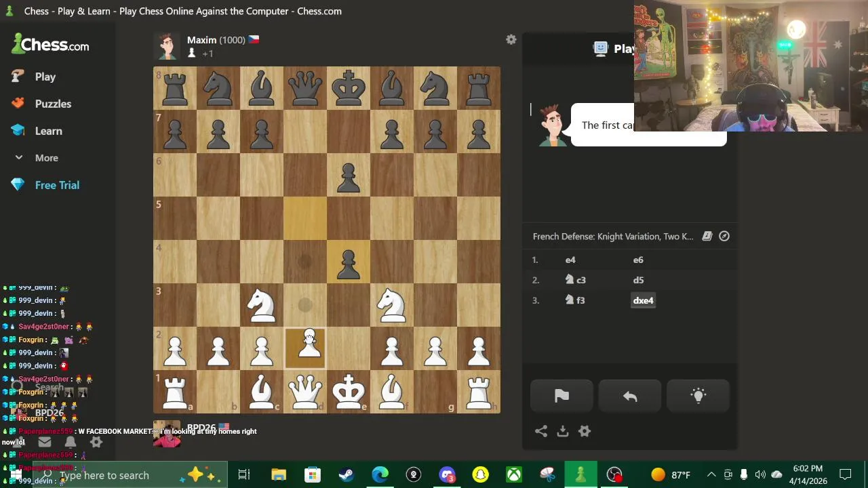Open Xbox app from the taskbar
Screen dimensions: 868x488
point(514,475)
